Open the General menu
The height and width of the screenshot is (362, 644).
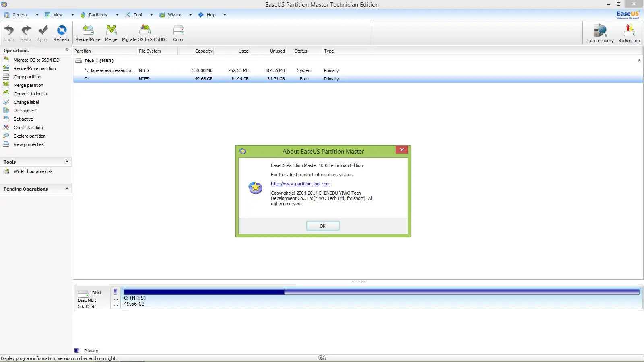pos(21,15)
